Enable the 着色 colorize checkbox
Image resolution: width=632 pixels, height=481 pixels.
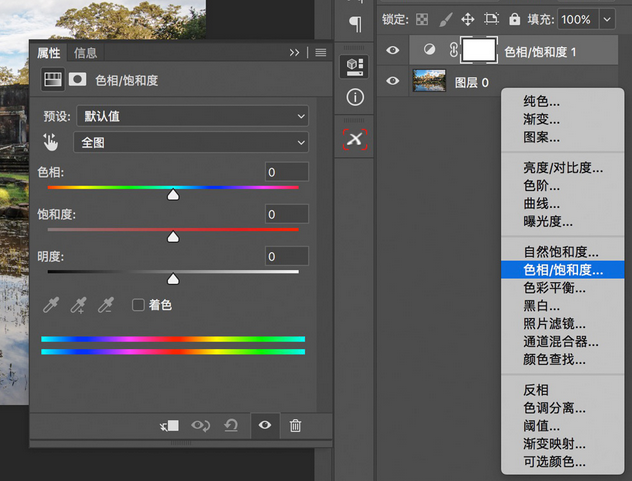[x=139, y=305]
